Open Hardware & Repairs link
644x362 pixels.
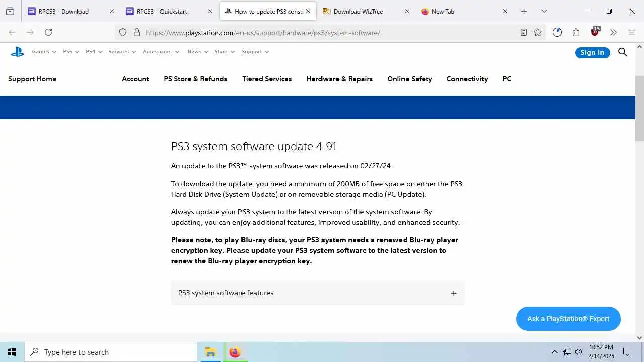[340, 79]
